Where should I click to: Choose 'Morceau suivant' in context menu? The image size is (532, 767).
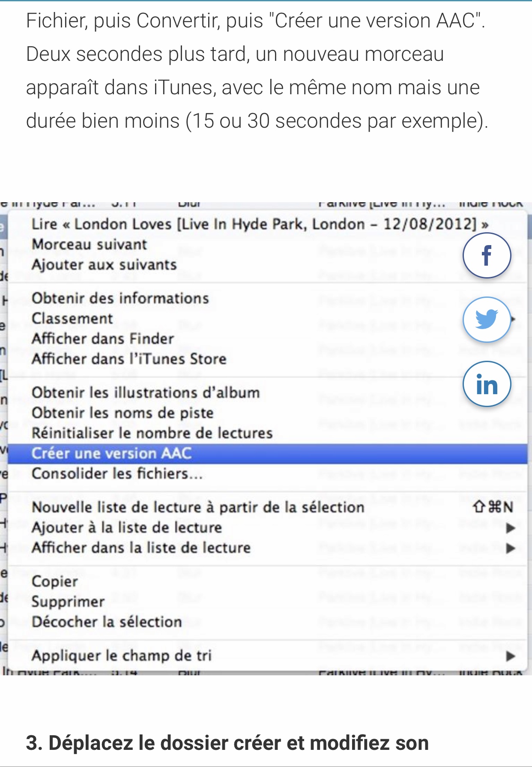coord(89,245)
